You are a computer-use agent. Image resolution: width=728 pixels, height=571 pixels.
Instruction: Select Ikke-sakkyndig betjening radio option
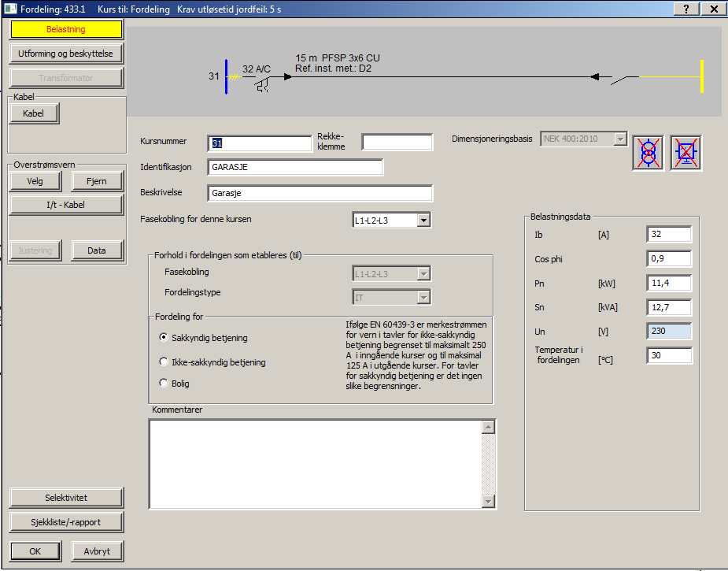click(x=164, y=362)
